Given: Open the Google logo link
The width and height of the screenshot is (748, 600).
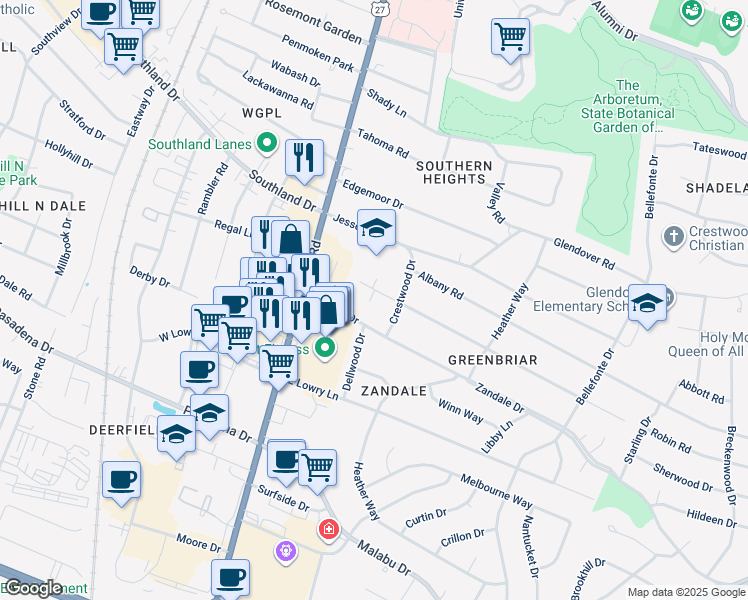Looking at the screenshot, I should pos(32,588).
